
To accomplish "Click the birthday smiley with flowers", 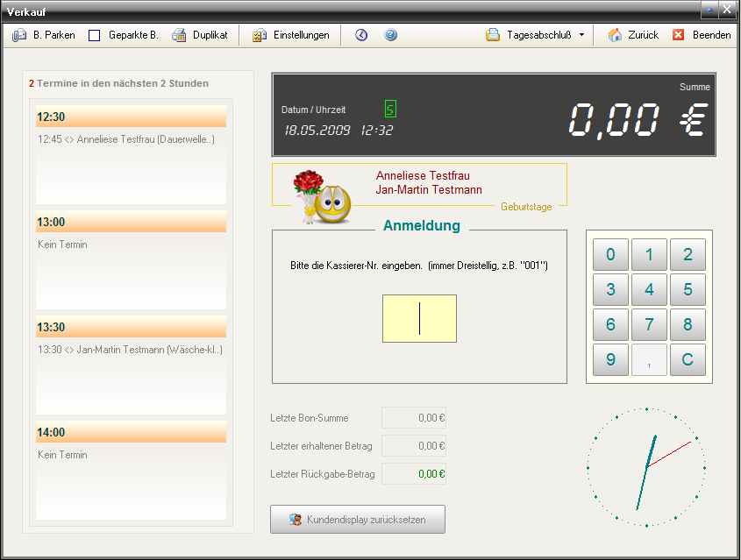I will tap(322, 197).
